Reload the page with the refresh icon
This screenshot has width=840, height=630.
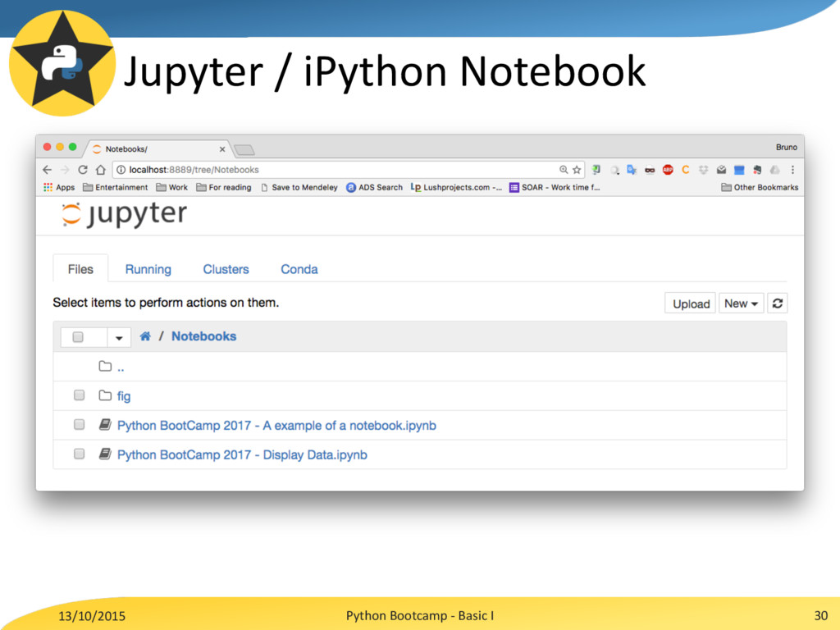point(83,170)
